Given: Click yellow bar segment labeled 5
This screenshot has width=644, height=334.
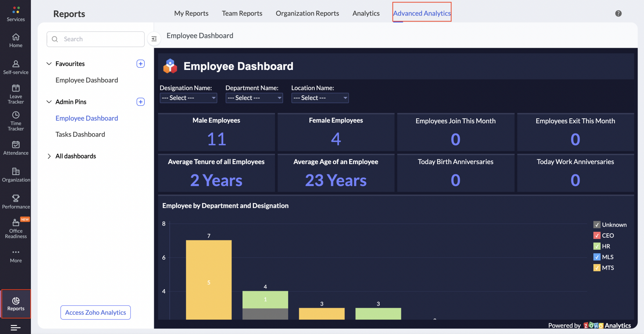Looking at the screenshot, I should tap(209, 280).
